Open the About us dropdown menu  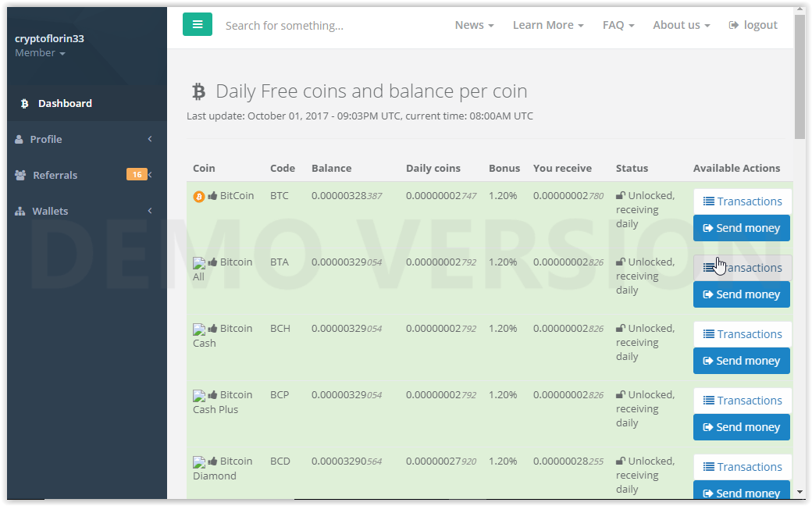tap(682, 25)
